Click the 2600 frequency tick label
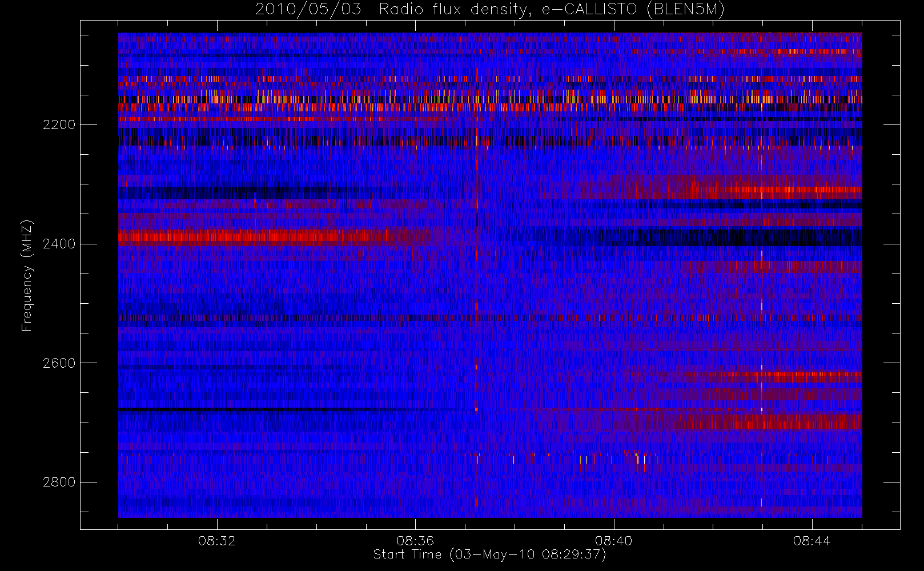The height and width of the screenshot is (571, 924). [x=59, y=363]
